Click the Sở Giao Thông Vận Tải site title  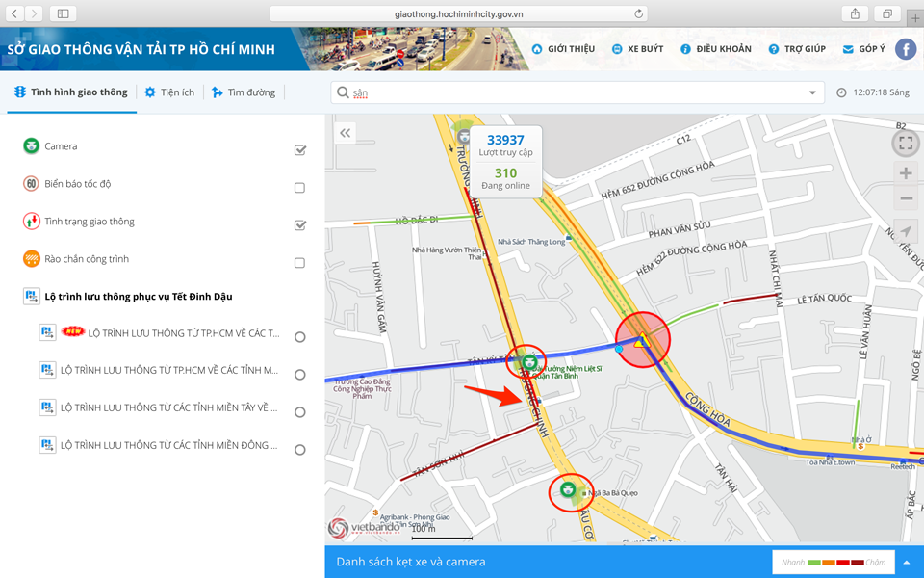141,49
